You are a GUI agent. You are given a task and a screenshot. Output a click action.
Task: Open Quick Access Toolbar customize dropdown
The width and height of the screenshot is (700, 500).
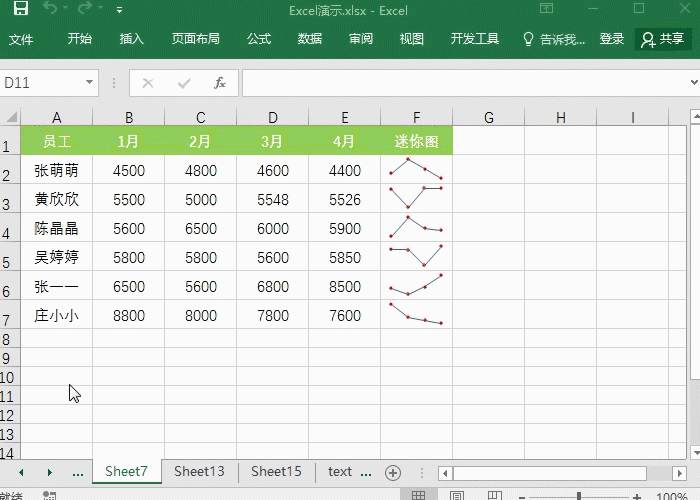120,10
